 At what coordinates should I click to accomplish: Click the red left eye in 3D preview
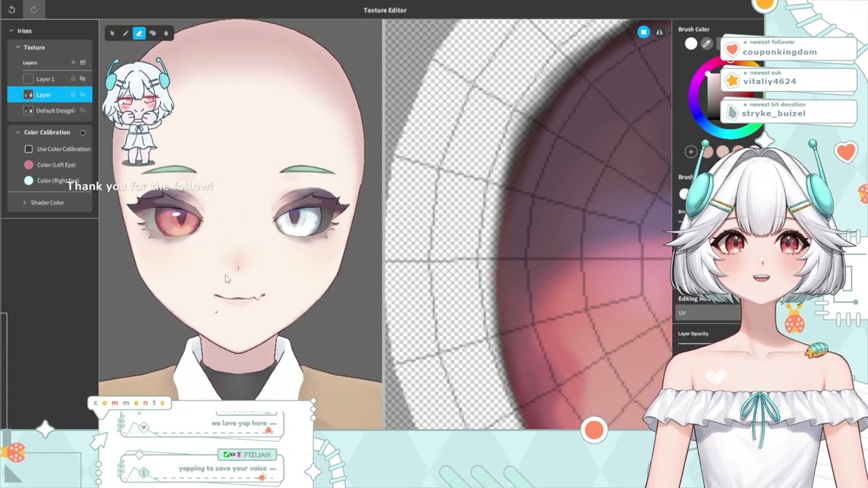(x=178, y=221)
